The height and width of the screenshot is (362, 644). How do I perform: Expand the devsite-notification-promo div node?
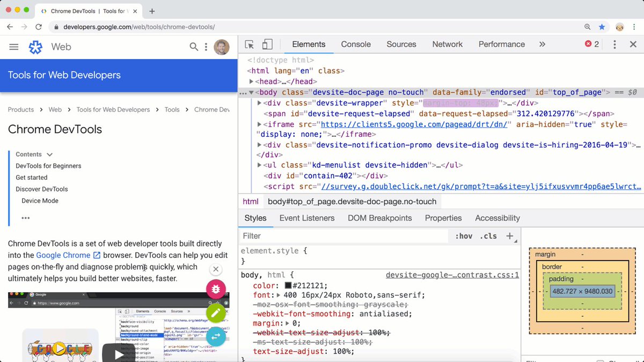click(260, 145)
